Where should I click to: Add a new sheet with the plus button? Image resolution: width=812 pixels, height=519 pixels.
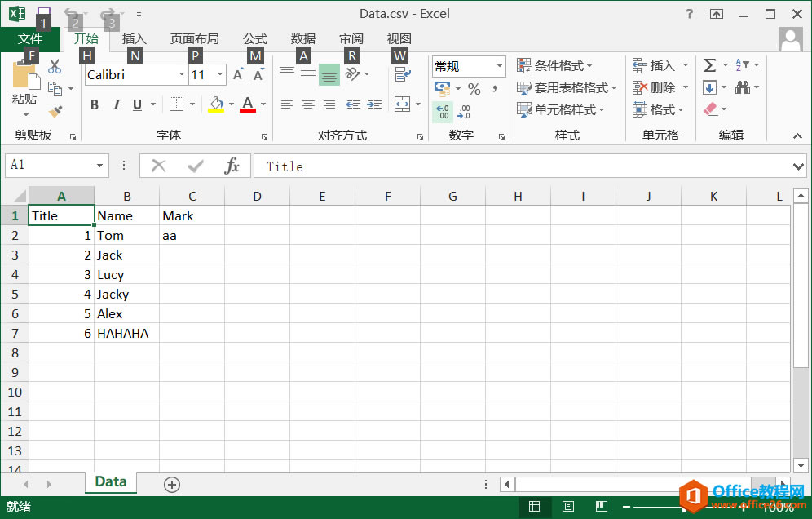pyautogui.click(x=171, y=484)
